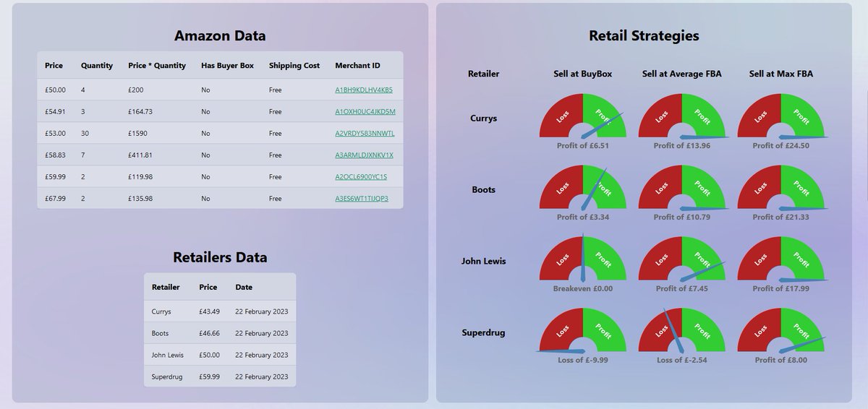Click the 'Has Buyer Box' column header
This screenshot has width=868, height=409.
coord(228,65)
